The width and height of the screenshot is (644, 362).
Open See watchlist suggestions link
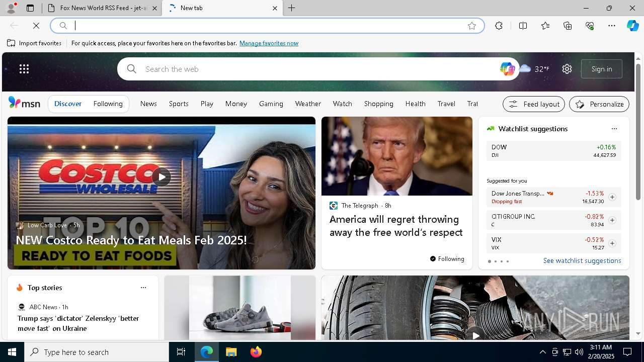(x=582, y=260)
